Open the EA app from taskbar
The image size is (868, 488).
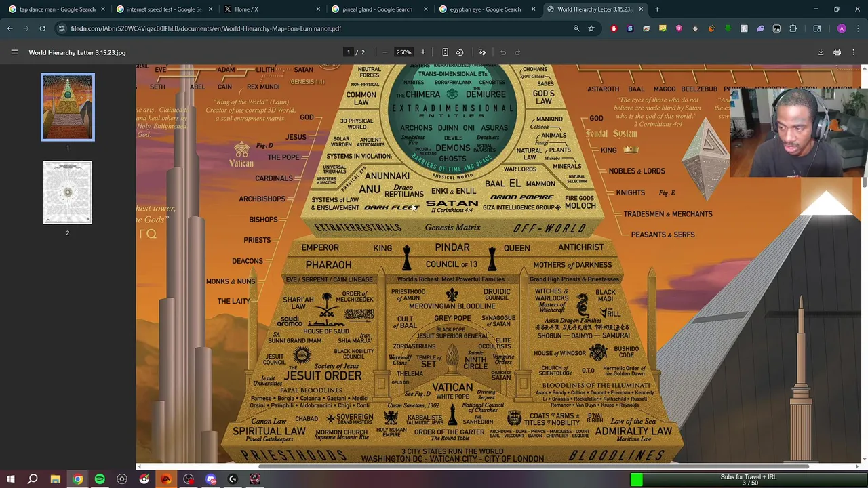click(166, 479)
